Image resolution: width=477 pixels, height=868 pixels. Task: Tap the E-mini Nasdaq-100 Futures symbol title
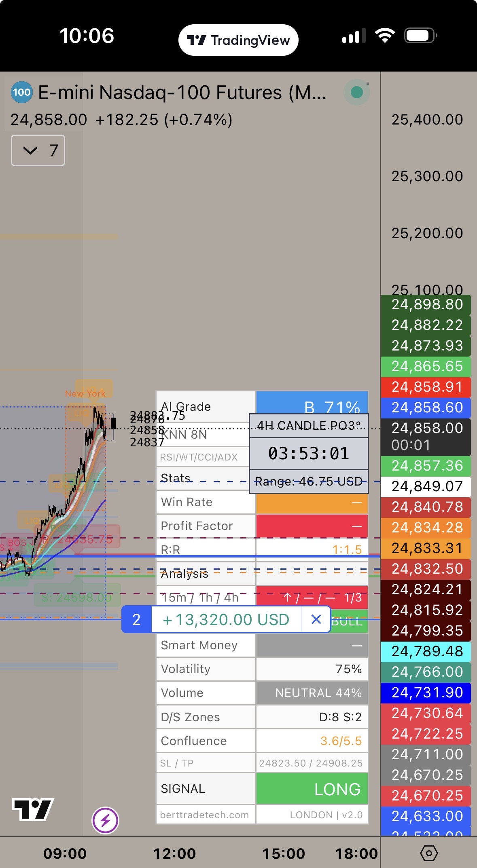182,93
